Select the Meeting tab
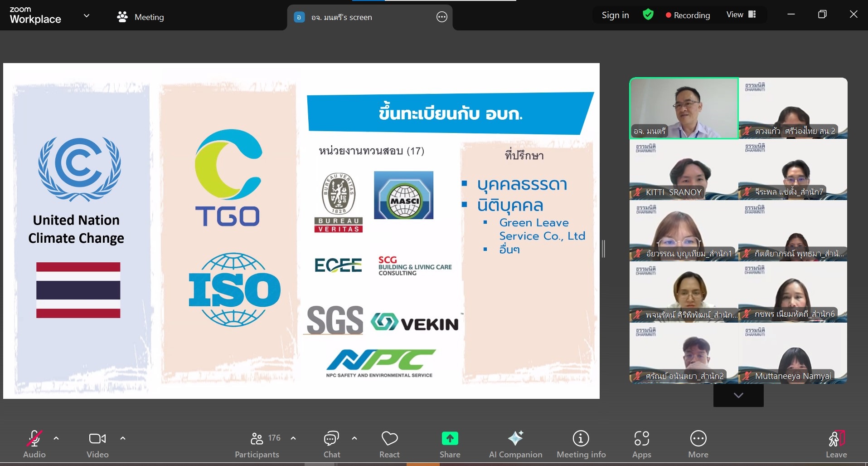Viewport: 868px width, 466px height. [141, 17]
